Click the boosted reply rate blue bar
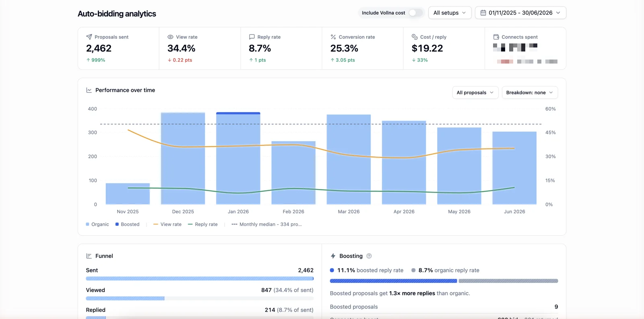Image resolution: width=644 pixels, height=319 pixels. pyautogui.click(x=393, y=281)
